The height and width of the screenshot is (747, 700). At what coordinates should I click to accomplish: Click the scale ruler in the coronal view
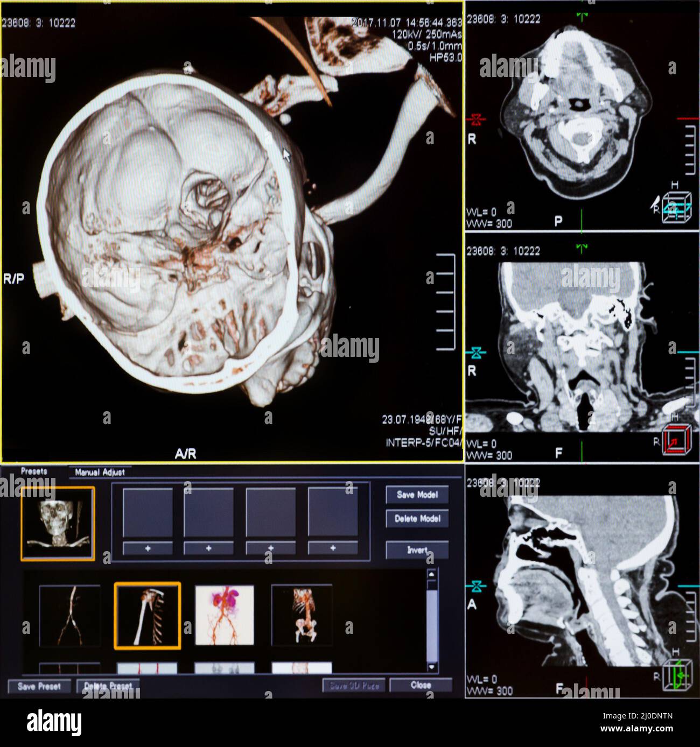click(689, 382)
